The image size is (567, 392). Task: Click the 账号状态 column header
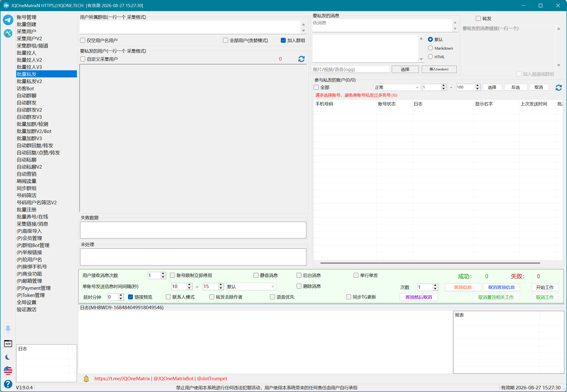pyautogui.click(x=394, y=104)
